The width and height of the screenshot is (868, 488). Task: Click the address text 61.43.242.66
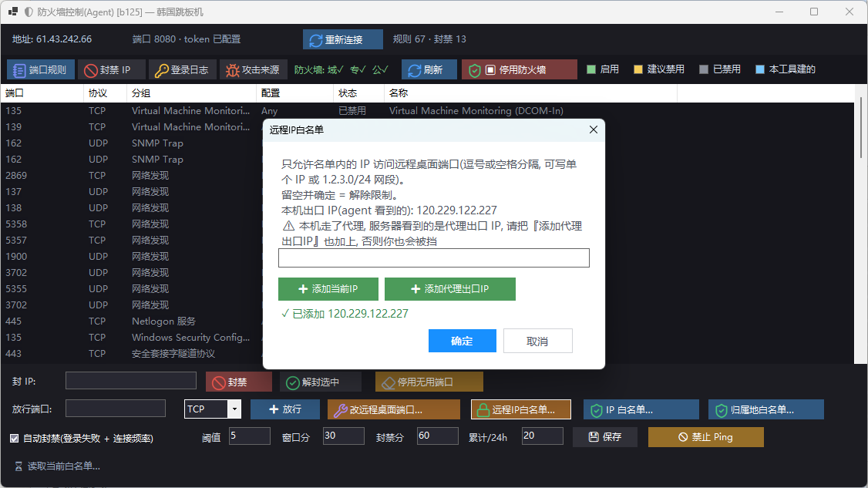pyautogui.click(x=64, y=39)
